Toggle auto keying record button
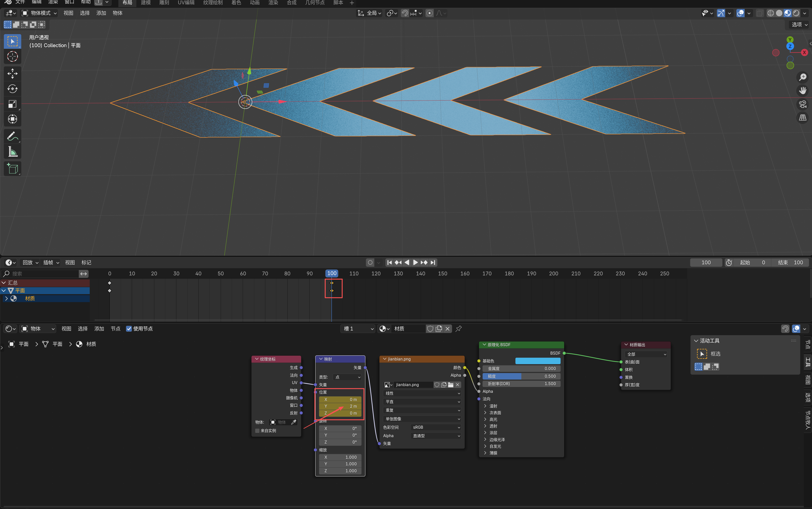The image size is (812, 509). [370, 263]
